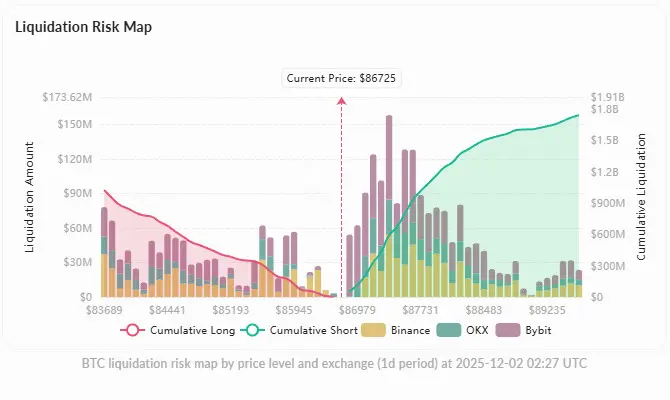Click the red arrowhead atop current price line
This screenshot has height=400, width=670.
coord(342,101)
